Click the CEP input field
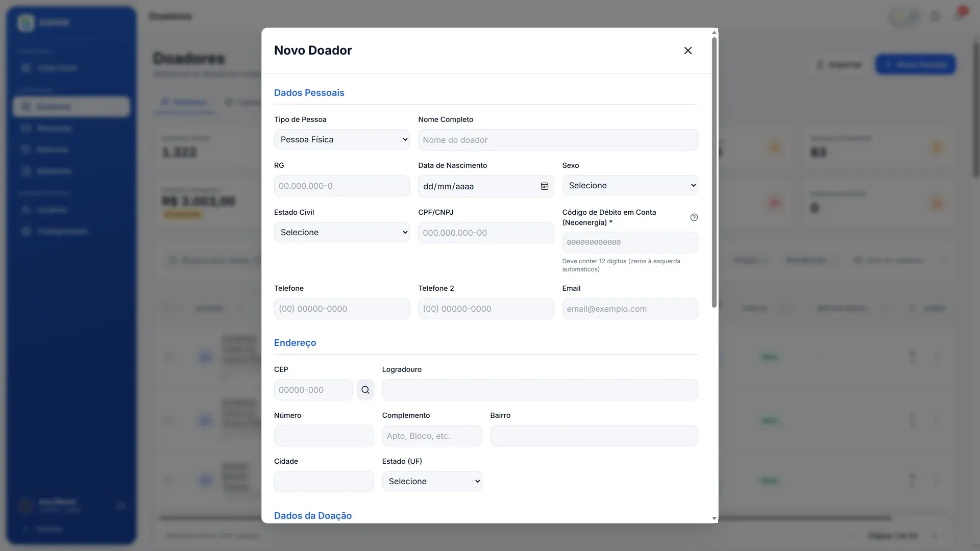Viewport: 980px width, 551px height. coord(313,390)
